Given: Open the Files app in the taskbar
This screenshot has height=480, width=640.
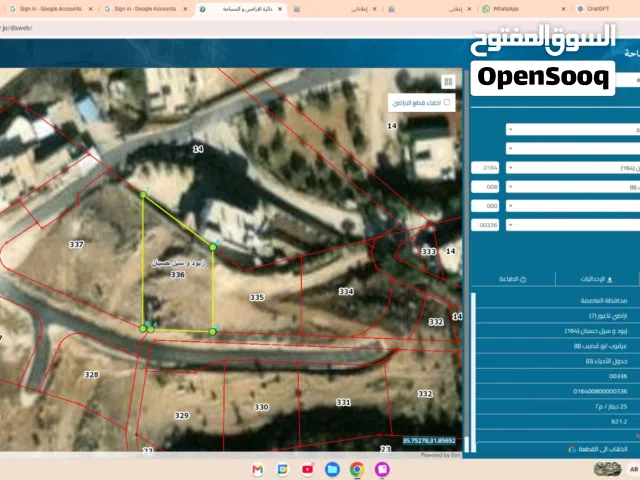Looking at the screenshot, I should click(x=332, y=469).
